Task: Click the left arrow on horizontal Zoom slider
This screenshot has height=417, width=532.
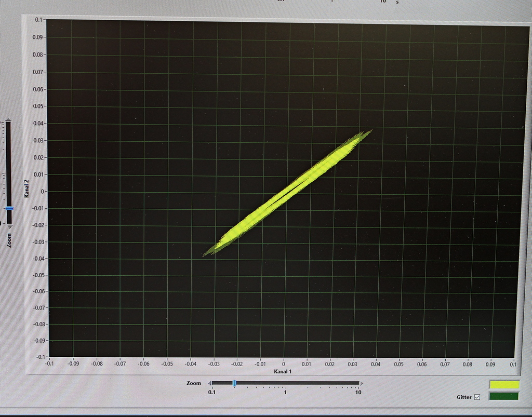Action: pyautogui.click(x=210, y=383)
